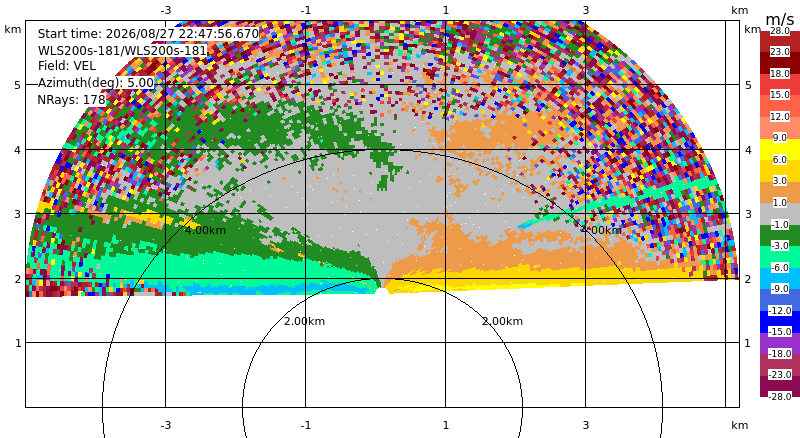Screen dimensions: 800x438
Task: Select the Field: VEL annotation
Action: click(67, 66)
